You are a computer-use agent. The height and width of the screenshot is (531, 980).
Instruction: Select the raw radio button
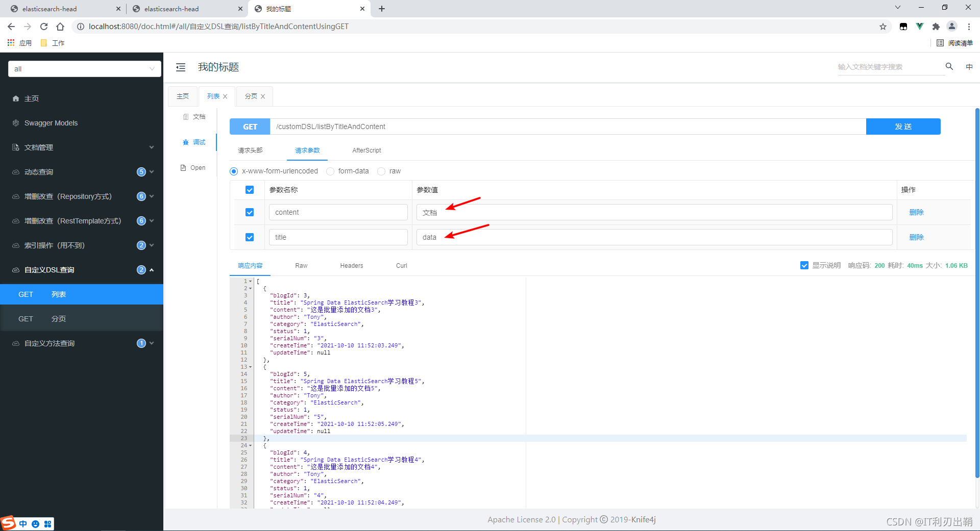pyautogui.click(x=381, y=171)
